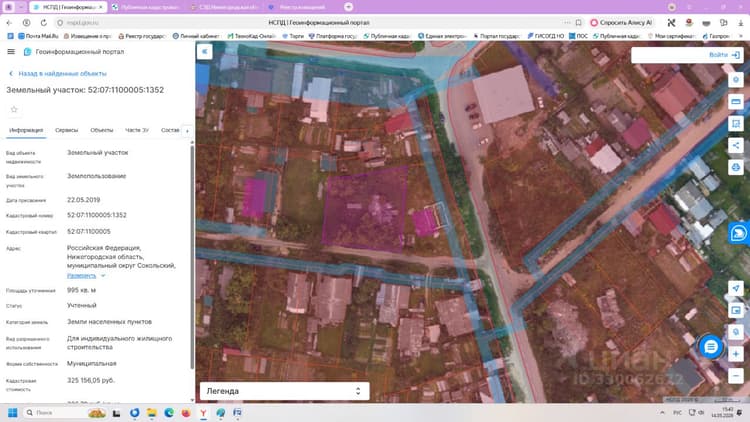Open the Части ЗУ tab

point(137,130)
